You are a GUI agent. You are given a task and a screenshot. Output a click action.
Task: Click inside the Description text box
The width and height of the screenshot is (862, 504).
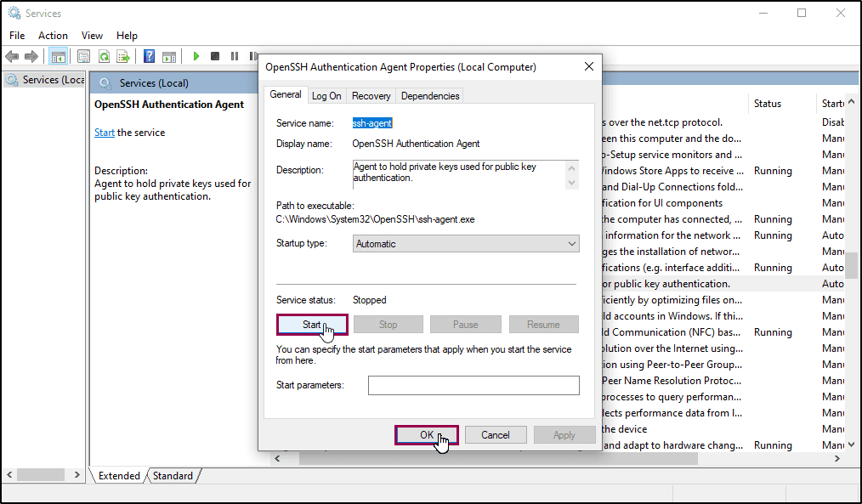point(458,175)
